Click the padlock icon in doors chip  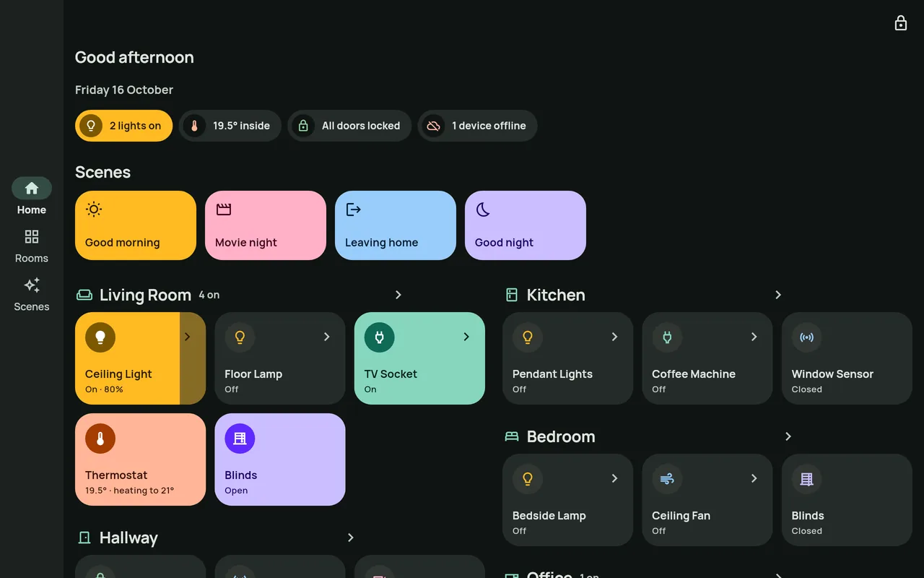pos(302,126)
